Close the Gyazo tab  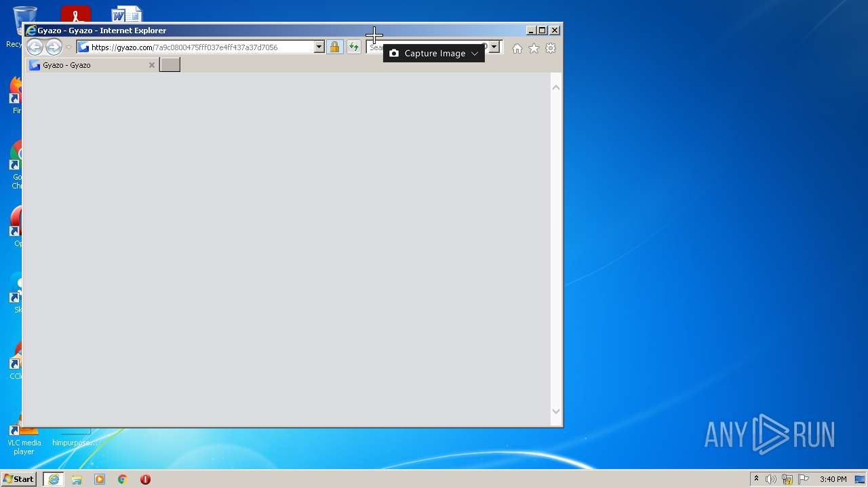pyautogui.click(x=152, y=65)
